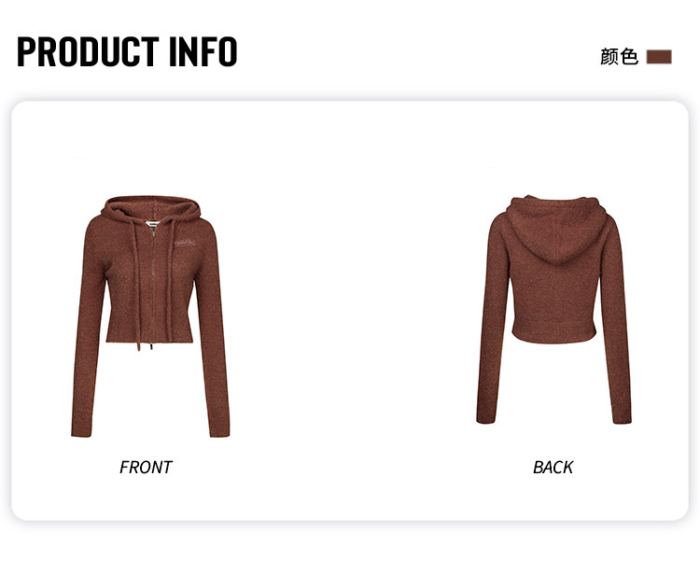
Task: Click the front hoodie's right sleeve cuff
Action: pos(219,432)
